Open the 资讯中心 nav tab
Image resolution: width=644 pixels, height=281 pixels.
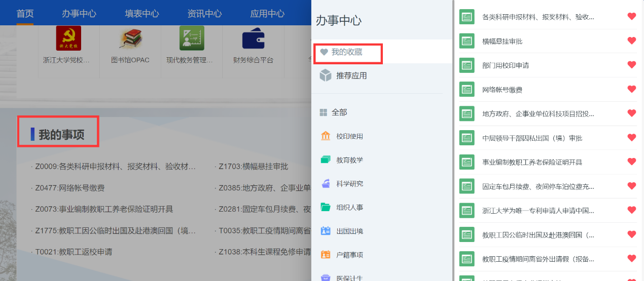[x=204, y=13]
